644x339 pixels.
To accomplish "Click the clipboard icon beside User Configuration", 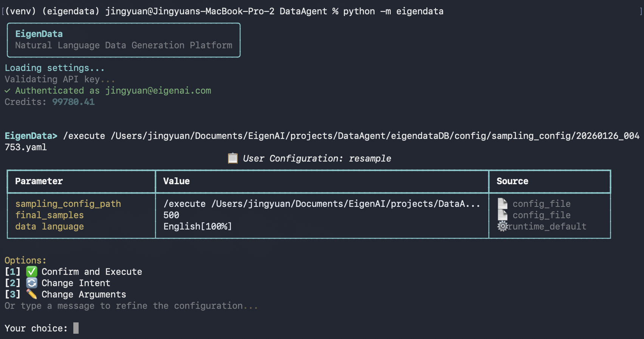I will (233, 158).
